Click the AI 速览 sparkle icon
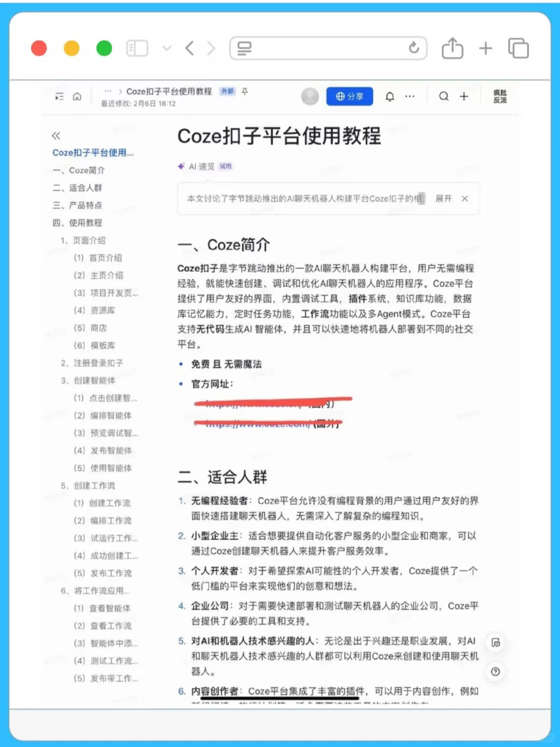The width and height of the screenshot is (560, 747). [x=181, y=167]
